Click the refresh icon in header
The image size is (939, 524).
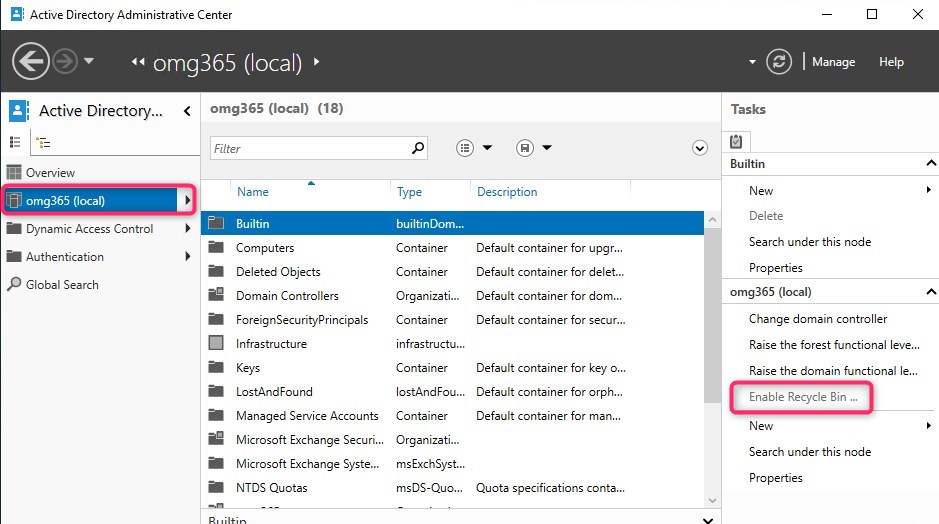pyautogui.click(x=779, y=62)
